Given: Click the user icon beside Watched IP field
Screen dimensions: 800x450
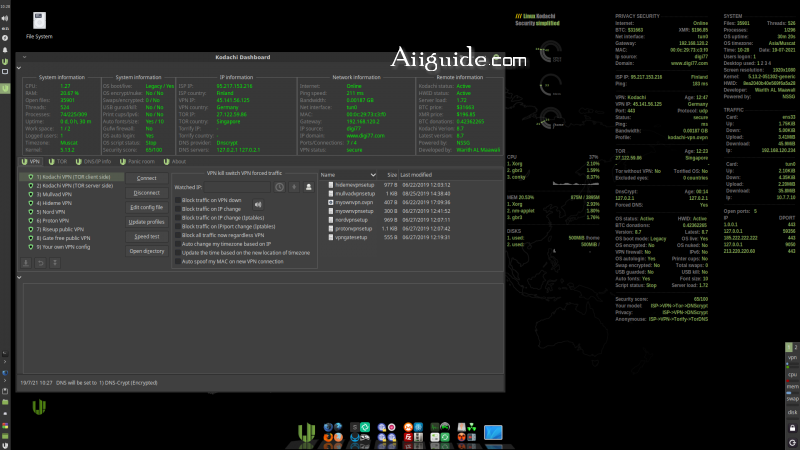Looking at the screenshot, I should coord(308,187).
